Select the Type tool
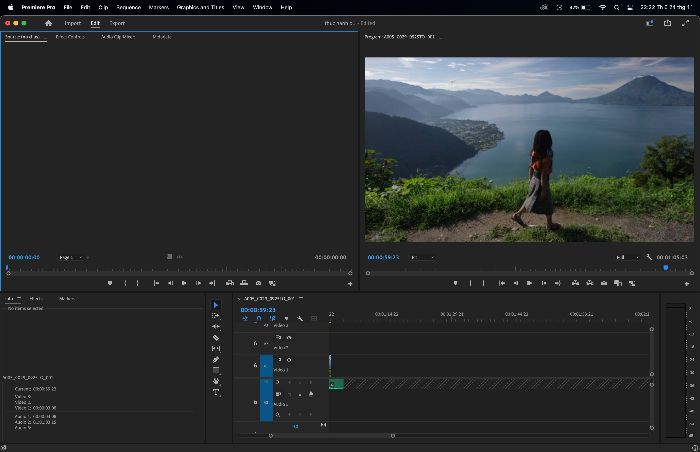The image size is (700, 452). [x=216, y=392]
